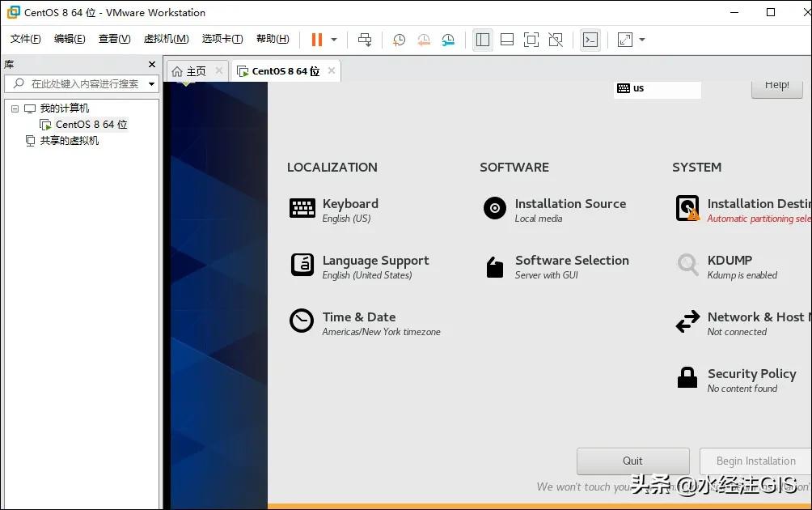Open the Keyboard layout settings in the installer
Image resolution: width=812 pixels, height=510 pixels.
click(349, 203)
